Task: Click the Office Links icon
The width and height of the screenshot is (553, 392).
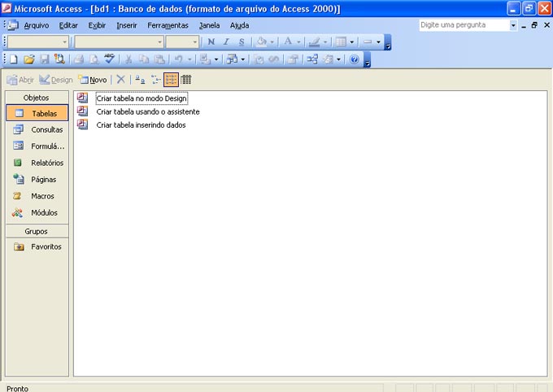Action: click(x=205, y=59)
